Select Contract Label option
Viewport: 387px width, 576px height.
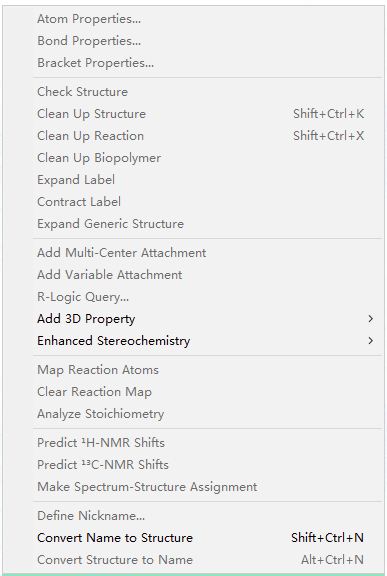207,202
